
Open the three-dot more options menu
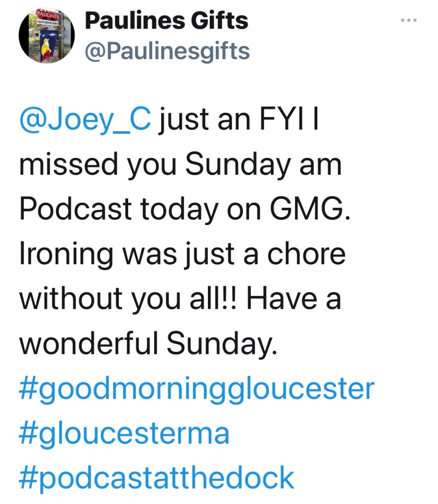pos(409,20)
